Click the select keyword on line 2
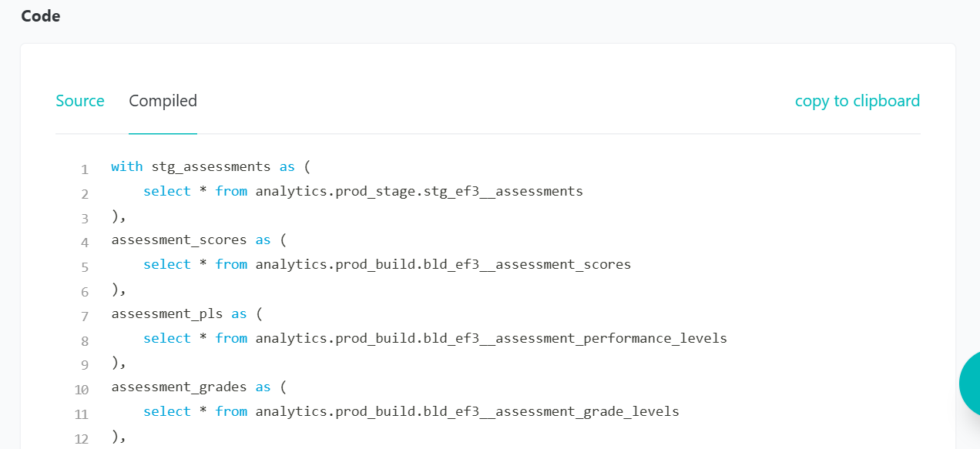The height and width of the screenshot is (449, 980). point(166,191)
